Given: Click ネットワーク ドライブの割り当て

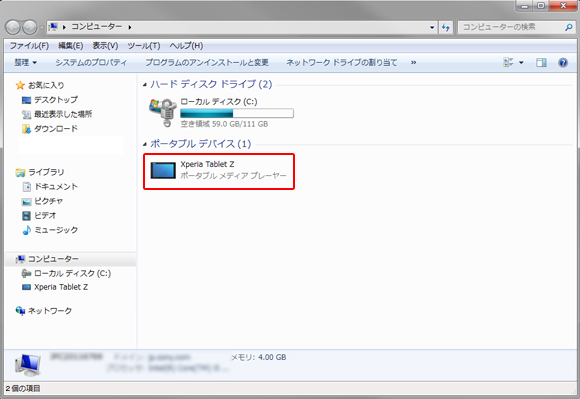Looking at the screenshot, I should (x=341, y=62).
